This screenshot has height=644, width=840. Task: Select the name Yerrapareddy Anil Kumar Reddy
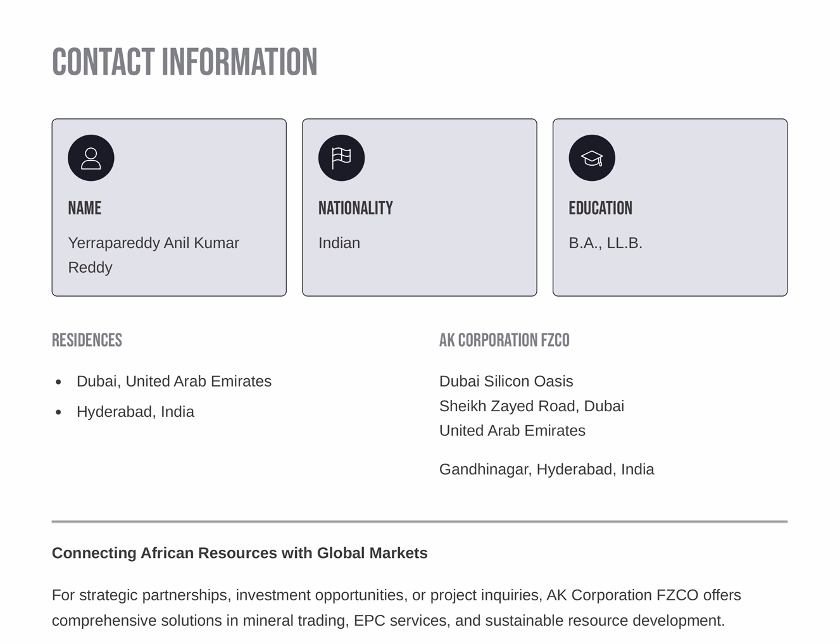click(153, 255)
